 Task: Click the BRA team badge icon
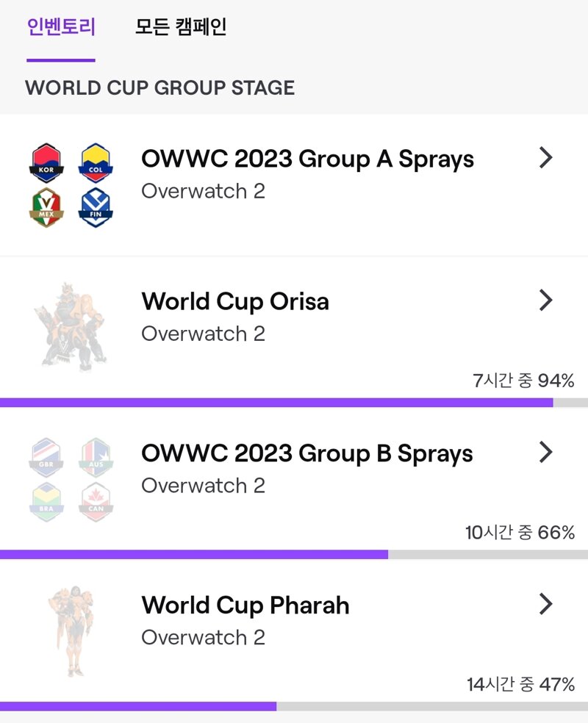click(x=46, y=502)
